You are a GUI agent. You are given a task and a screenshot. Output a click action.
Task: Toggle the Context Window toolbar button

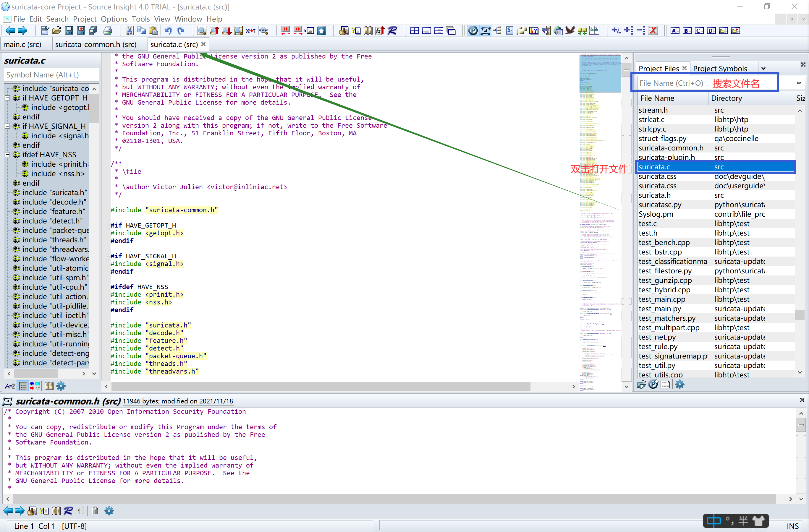486,30
